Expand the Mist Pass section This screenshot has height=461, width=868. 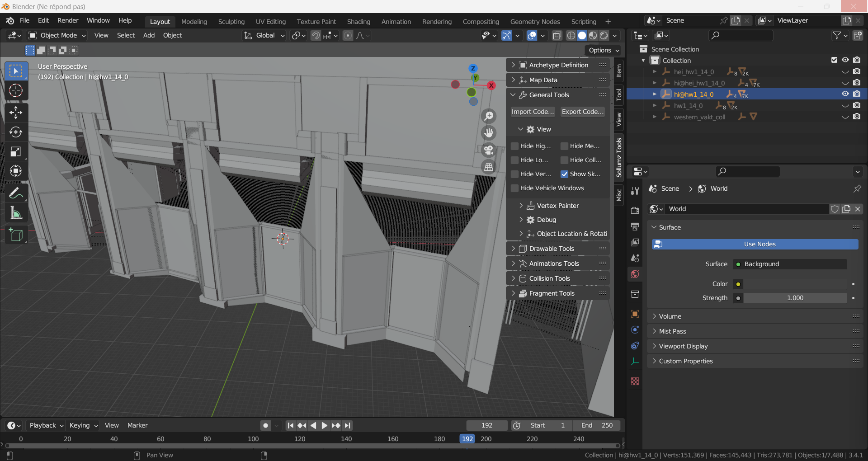coord(672,331)
